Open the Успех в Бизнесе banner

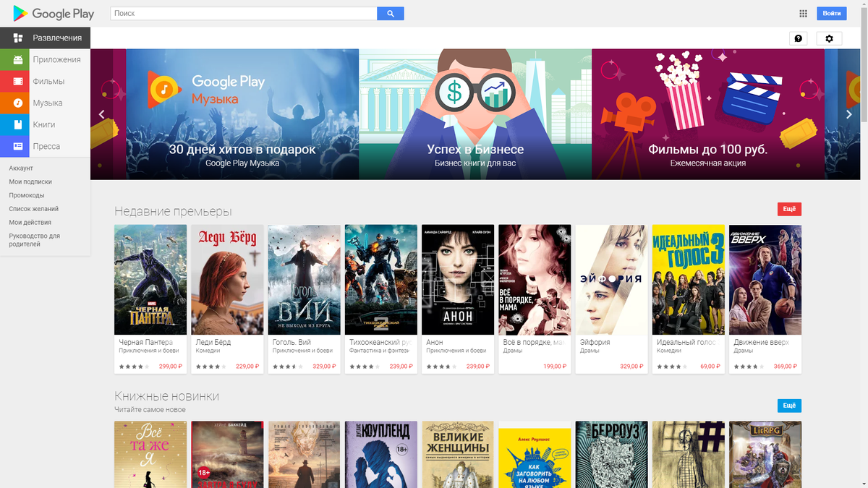(x=475, y=114)
